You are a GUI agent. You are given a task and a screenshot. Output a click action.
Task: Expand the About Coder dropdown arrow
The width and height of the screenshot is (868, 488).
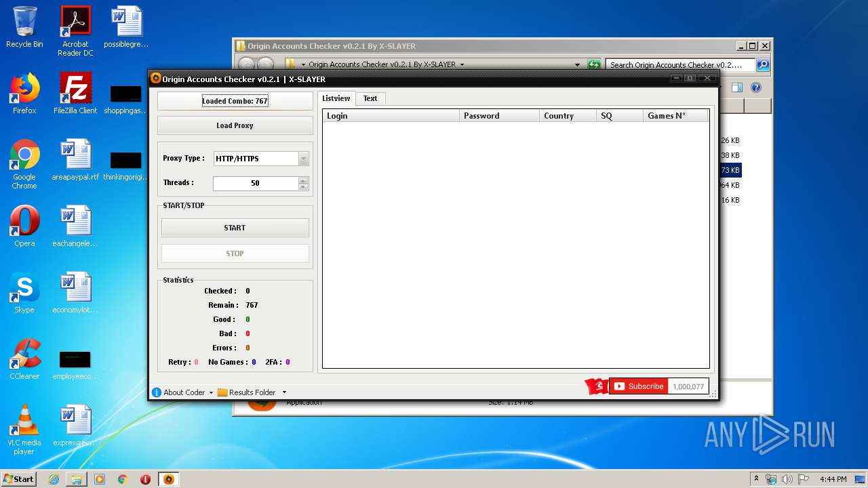pos(211,392)
